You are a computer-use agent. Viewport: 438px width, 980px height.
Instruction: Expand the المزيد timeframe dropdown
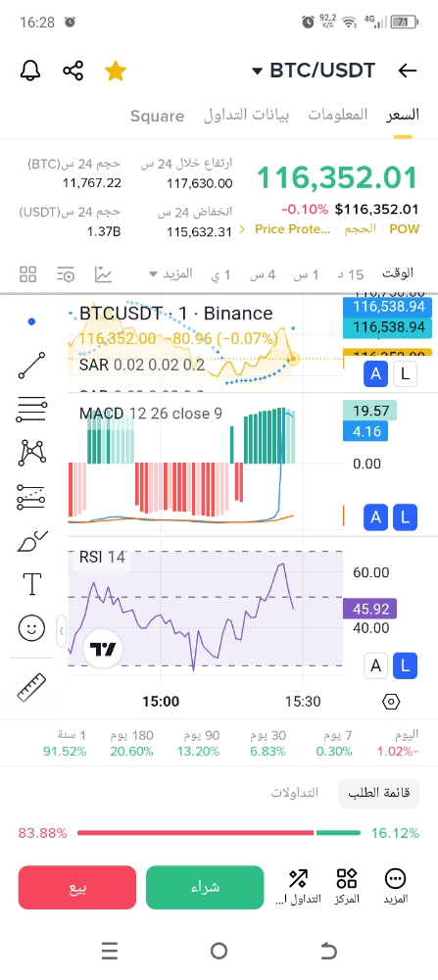pyautogui.click(x=170, y=273)
